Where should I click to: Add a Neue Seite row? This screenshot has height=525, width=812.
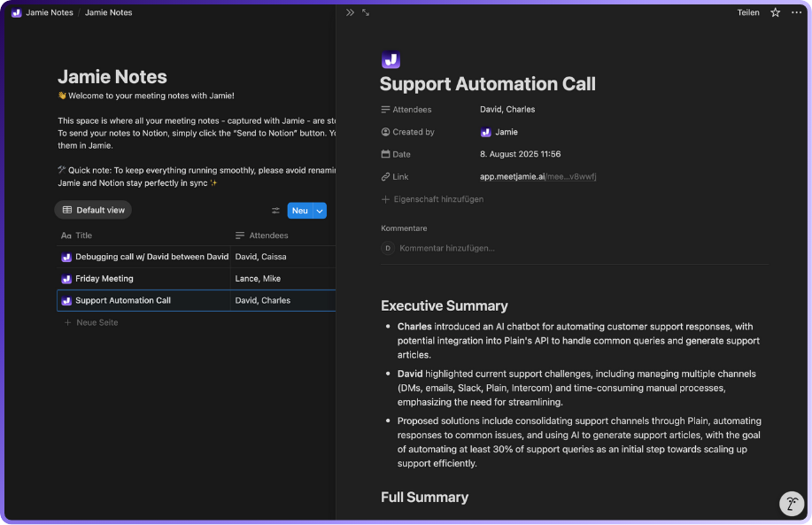click(x=91, y=322)
